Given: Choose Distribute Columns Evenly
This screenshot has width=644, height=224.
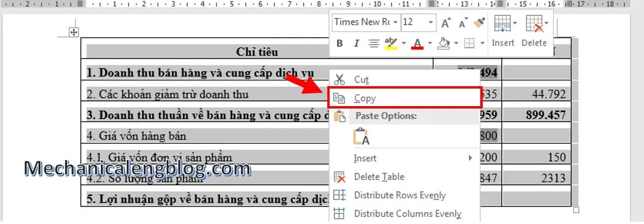Looking at the screenshot, I should tap(405, 214).
